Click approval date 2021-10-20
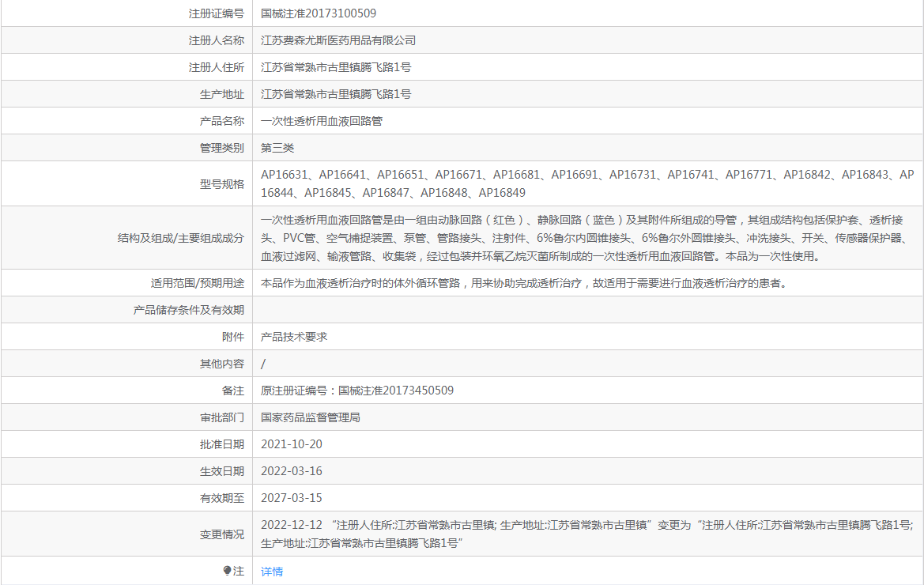 [x=292, y=444]
